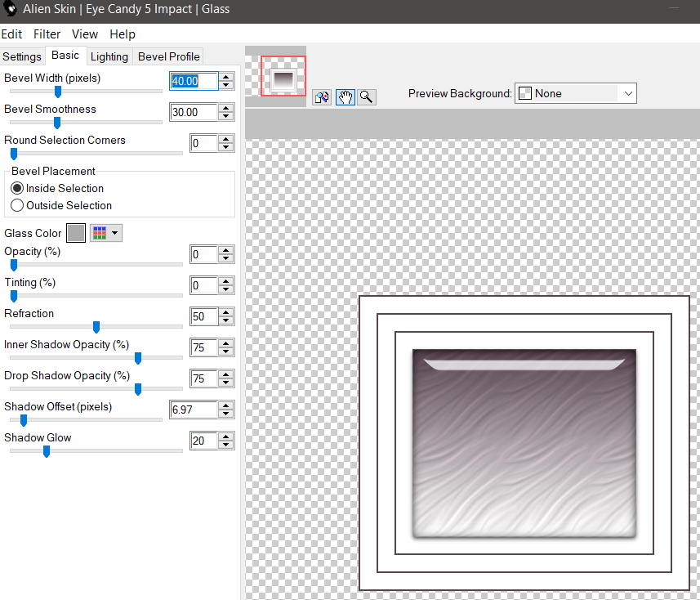The height and width of the screenshot is (600, 700).
Task: Decrease Shadow Glow with the down arrow
Action: click(226, 446)
